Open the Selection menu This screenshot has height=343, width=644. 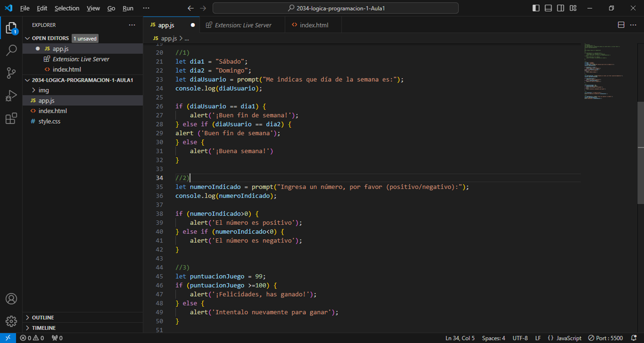(x=67, y=8)
